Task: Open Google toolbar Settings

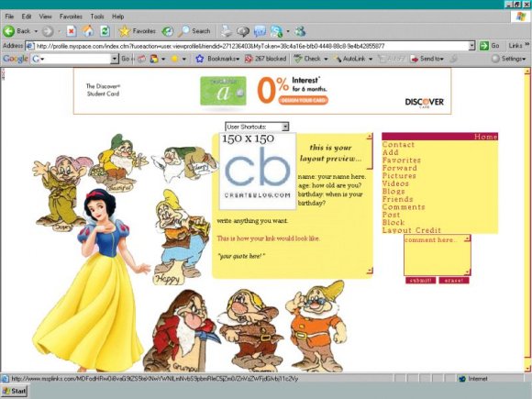Action: 508,59
